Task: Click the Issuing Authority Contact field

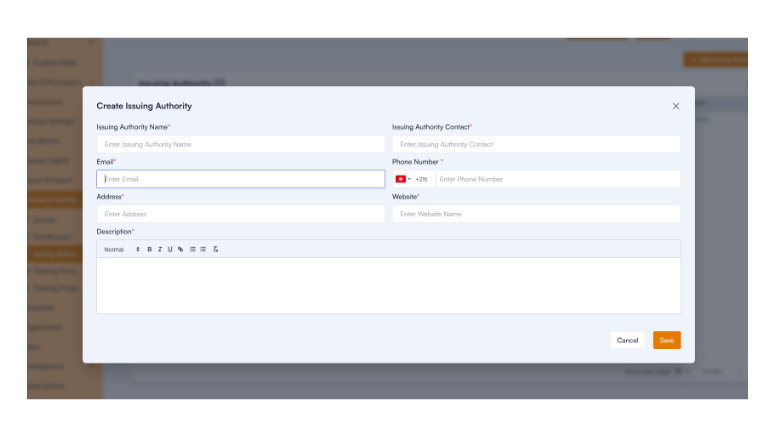Action: (536, 144)
